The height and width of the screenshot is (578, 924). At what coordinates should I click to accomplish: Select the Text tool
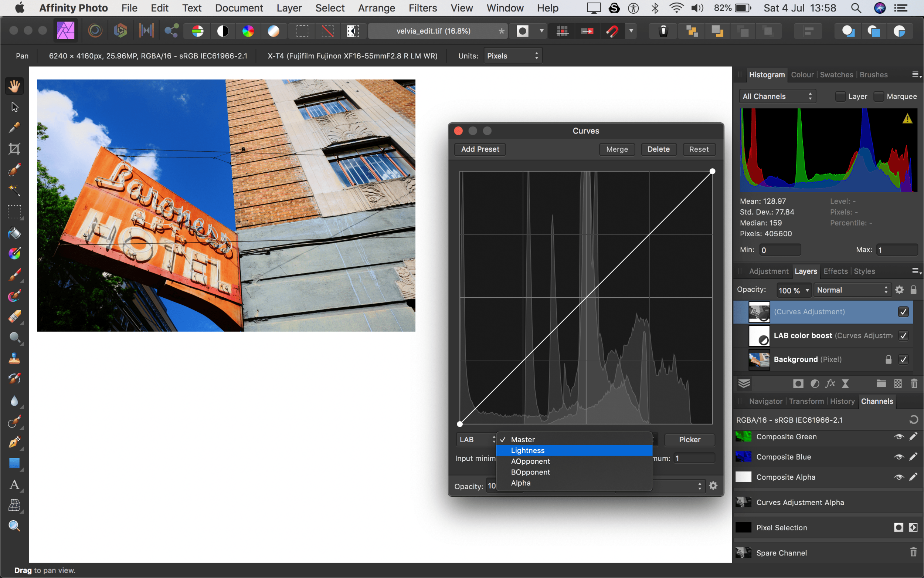(x=14, y=486)
